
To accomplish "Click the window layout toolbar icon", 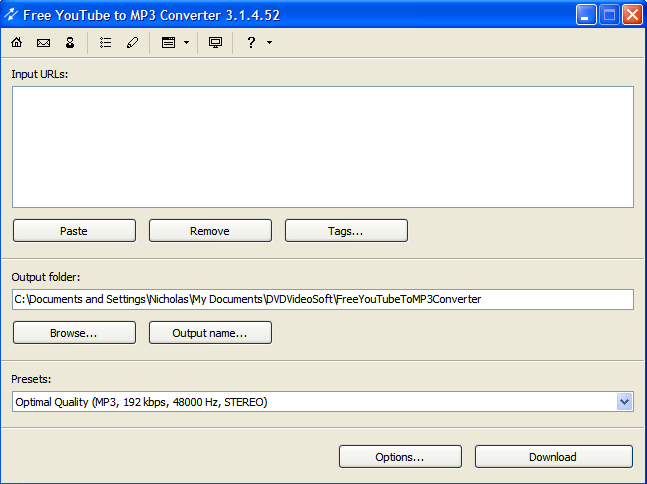I will pyautogui.click(x=168, y=42).
